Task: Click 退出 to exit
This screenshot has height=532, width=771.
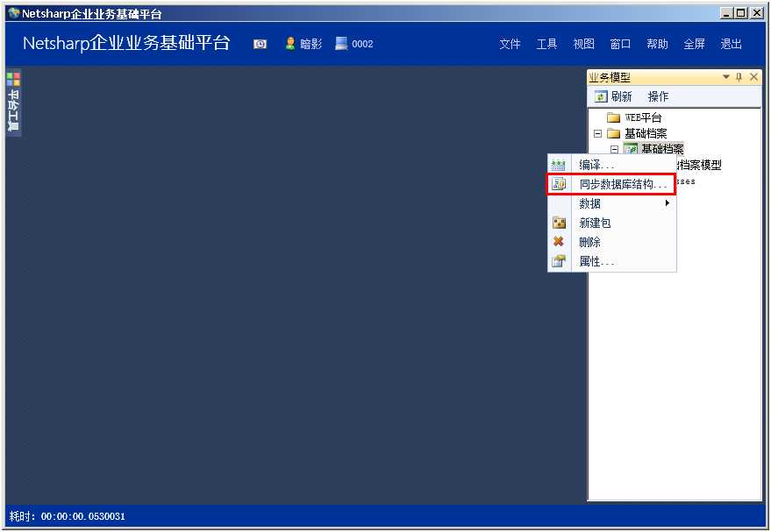Action: tap(731, 44)
